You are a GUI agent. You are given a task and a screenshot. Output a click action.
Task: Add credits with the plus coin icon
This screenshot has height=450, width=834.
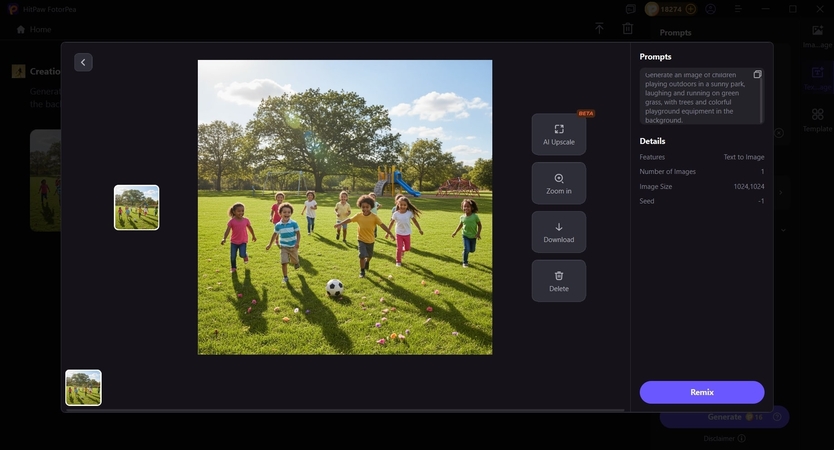(x=690, y=9)
